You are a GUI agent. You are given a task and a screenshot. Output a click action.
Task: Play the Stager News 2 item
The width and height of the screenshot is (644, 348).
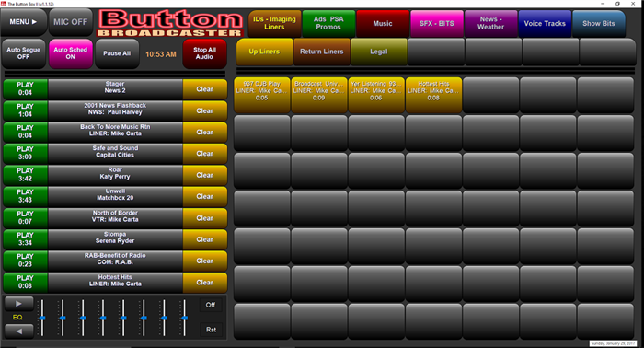pyautogui.click(x=25, y=88)
